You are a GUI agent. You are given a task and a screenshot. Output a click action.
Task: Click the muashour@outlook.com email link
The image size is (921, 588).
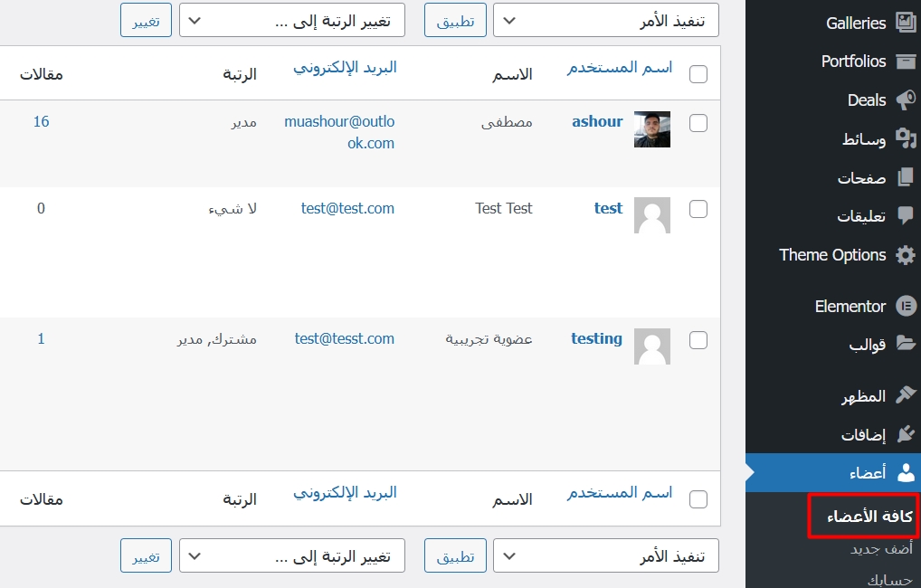coord(339,132)
